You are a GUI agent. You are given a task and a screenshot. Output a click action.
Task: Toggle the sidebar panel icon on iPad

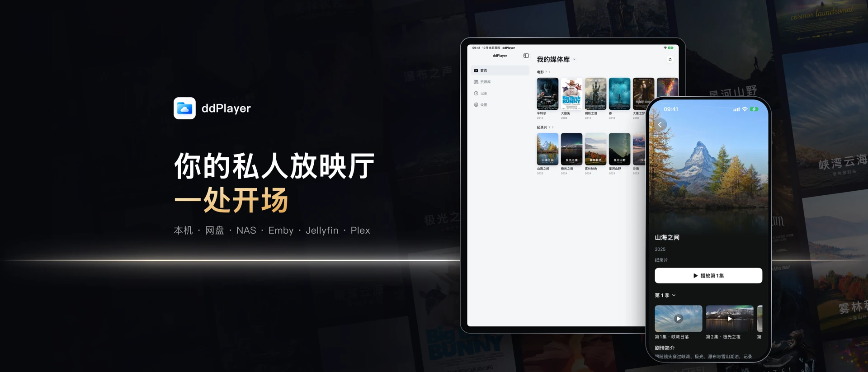pos(526,56)
